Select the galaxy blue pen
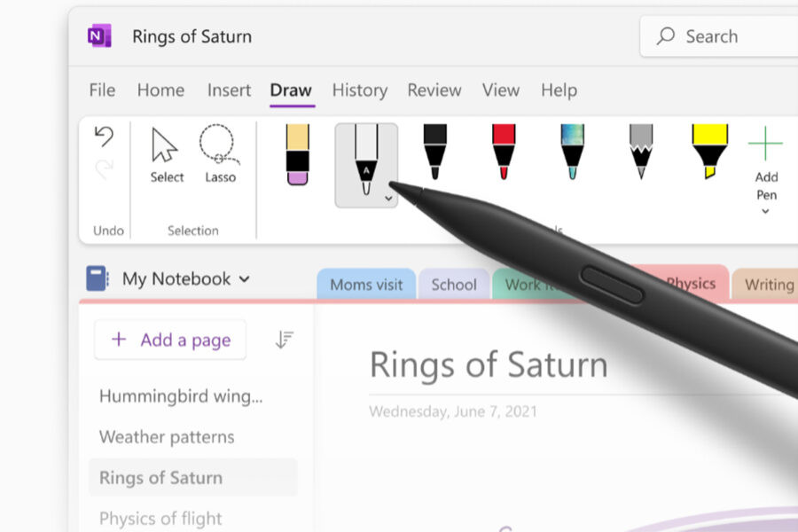The image size is (798, 532). click(572, 152)
